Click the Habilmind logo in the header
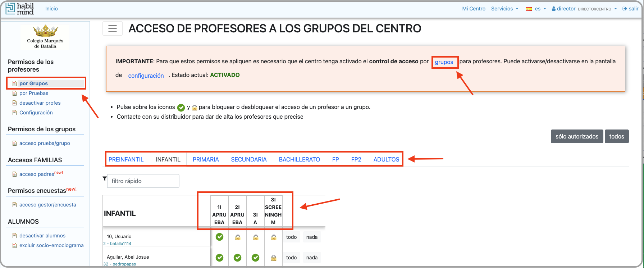This screenshot has width=644, height=268. click(20, 9)
